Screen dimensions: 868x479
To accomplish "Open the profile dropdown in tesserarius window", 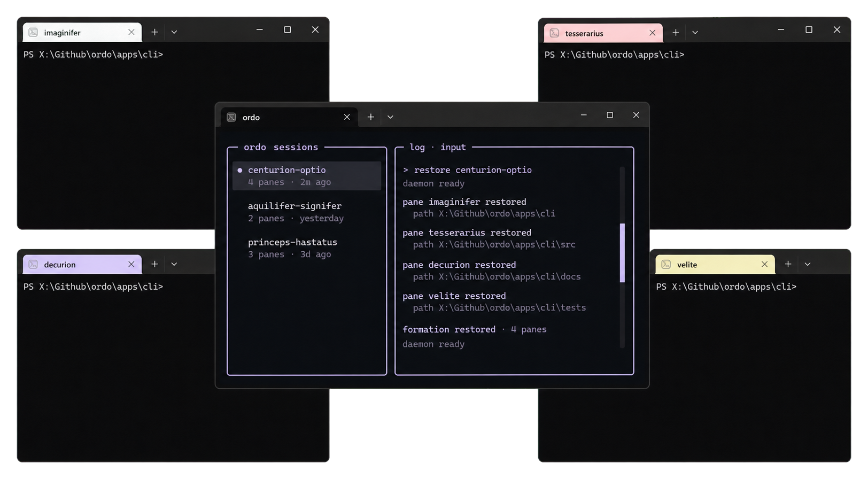I will [695, 33].
